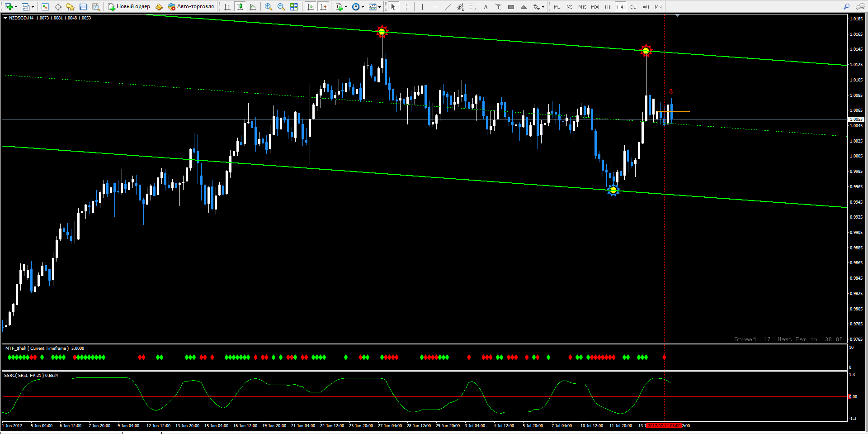This screenshot has height=434, width=868.
Task: Expand the Profiles dropdown arrow
Action: point(33,7)
